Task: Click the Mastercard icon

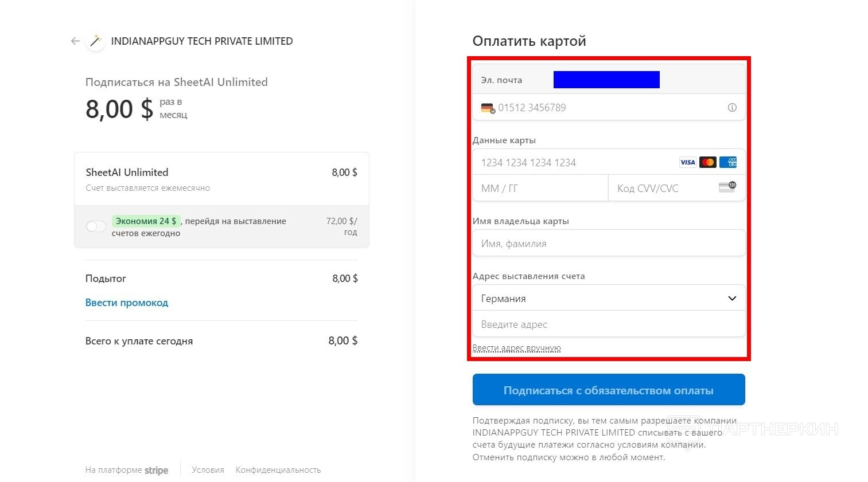Action: click(x=708, y=162)
